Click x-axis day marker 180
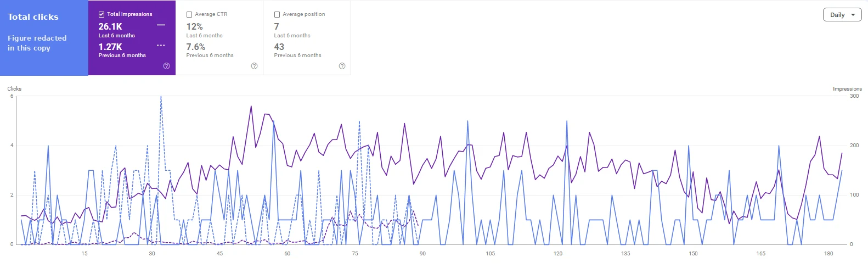 click(x=828, y=253)
